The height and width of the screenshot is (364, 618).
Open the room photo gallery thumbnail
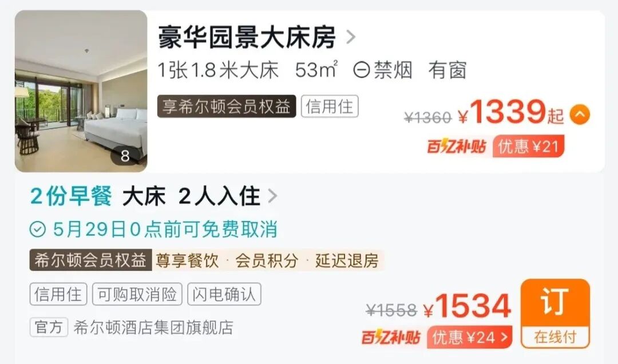tap(81, 91)
